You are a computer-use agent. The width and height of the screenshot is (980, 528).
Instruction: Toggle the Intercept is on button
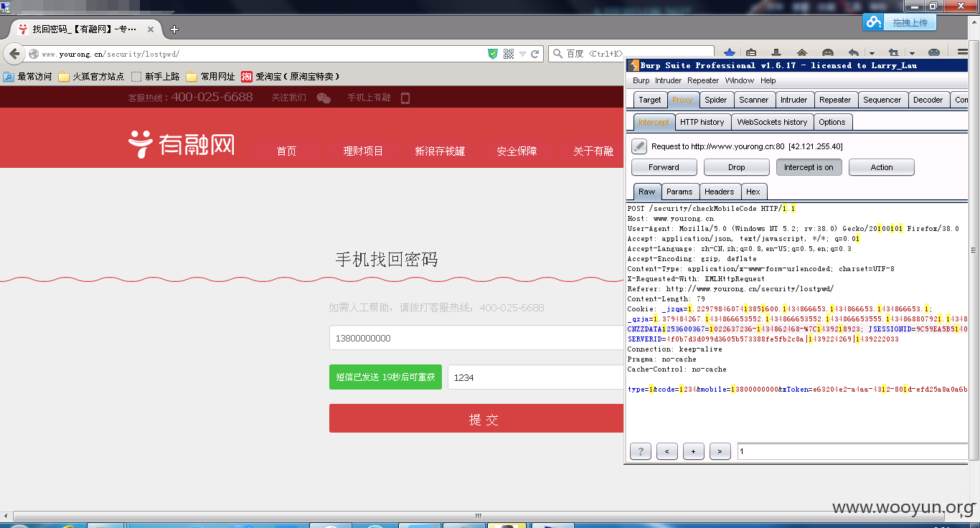(809, 167)
